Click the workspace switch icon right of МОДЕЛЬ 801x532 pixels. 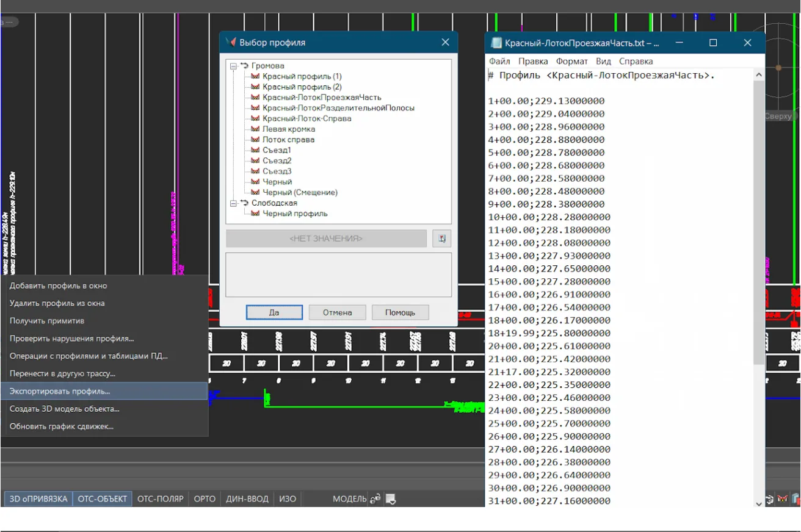[375, 499]
